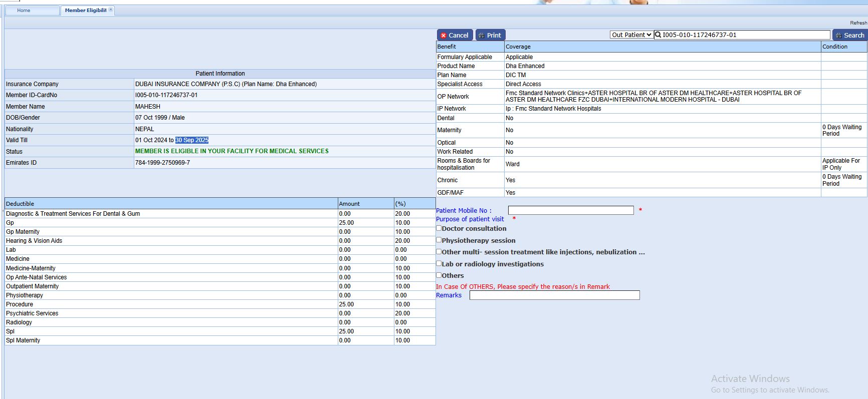Screen dimensions: 868x399
Task: Click the Refresh link
Action: coord(858,23)
